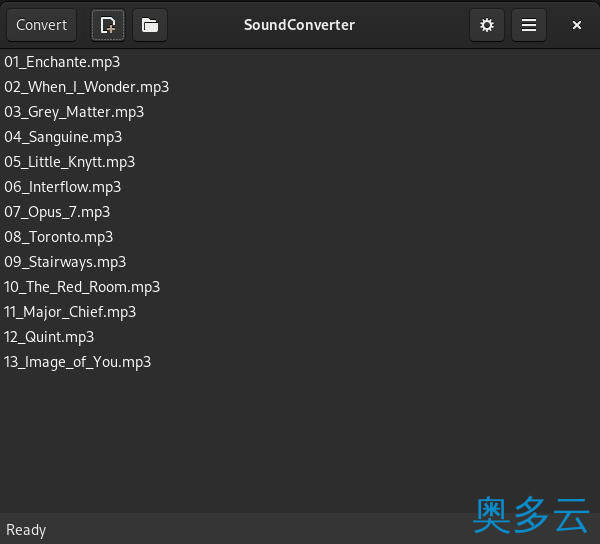The height and width of the screenshot is (544, 600).
Task: Choose 11_Major_Chief.mp3
Action: (x=300, y=312)
